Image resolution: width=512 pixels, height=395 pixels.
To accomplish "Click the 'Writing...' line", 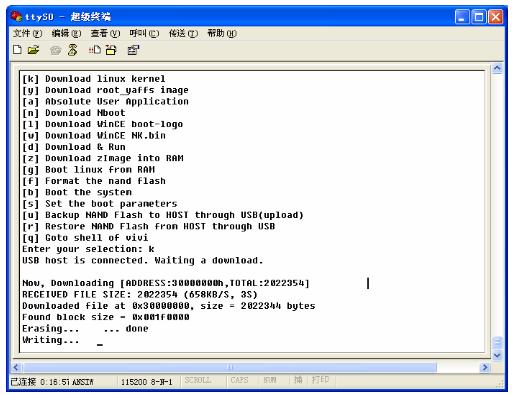I will pos(51,340).
